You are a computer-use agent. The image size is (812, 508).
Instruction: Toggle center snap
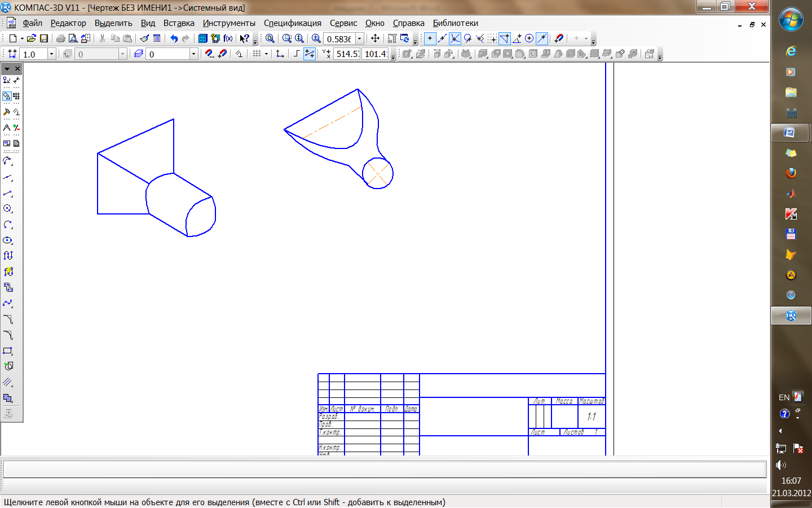(x=529, y=38)
